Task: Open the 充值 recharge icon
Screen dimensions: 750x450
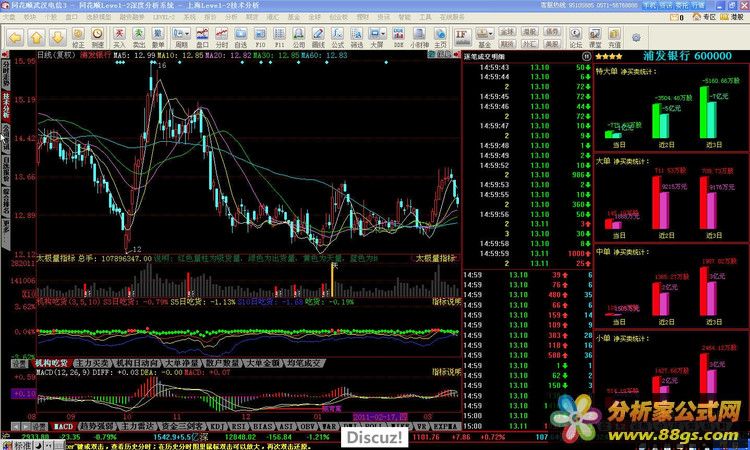Action: tap(615, 37)
